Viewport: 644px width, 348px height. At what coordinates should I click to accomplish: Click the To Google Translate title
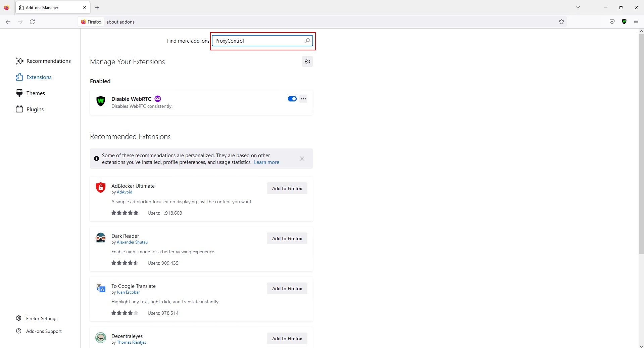click(x=134, y=286)
